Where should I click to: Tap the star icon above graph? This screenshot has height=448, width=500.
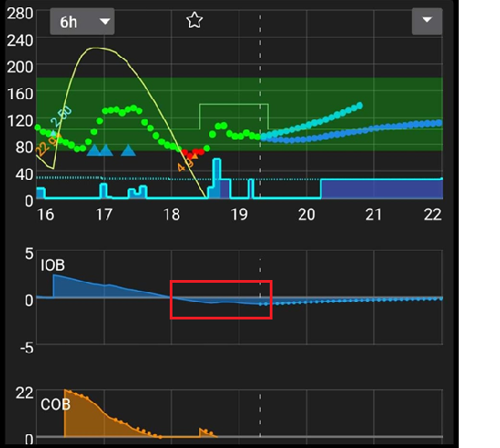(194, 20)
